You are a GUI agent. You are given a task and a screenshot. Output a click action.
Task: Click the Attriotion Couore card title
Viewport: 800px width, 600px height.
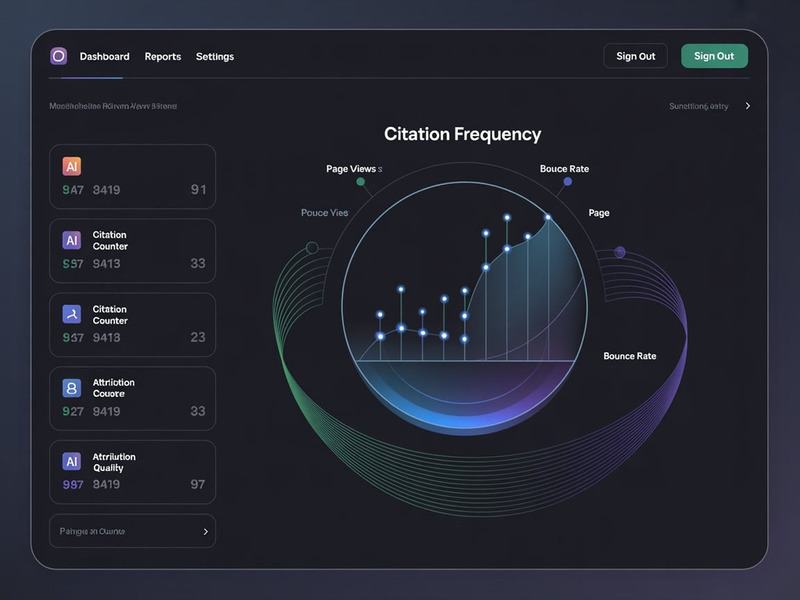point(113,388)
